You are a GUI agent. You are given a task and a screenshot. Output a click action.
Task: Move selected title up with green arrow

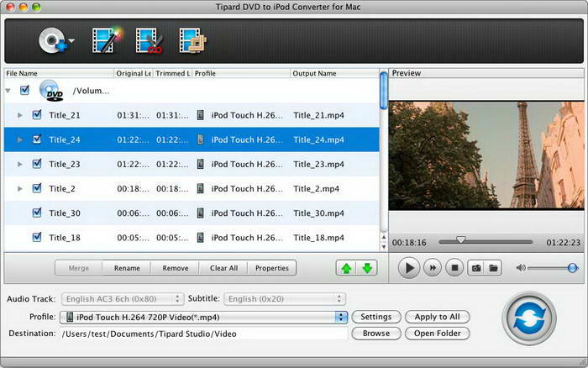click(346, 268)
